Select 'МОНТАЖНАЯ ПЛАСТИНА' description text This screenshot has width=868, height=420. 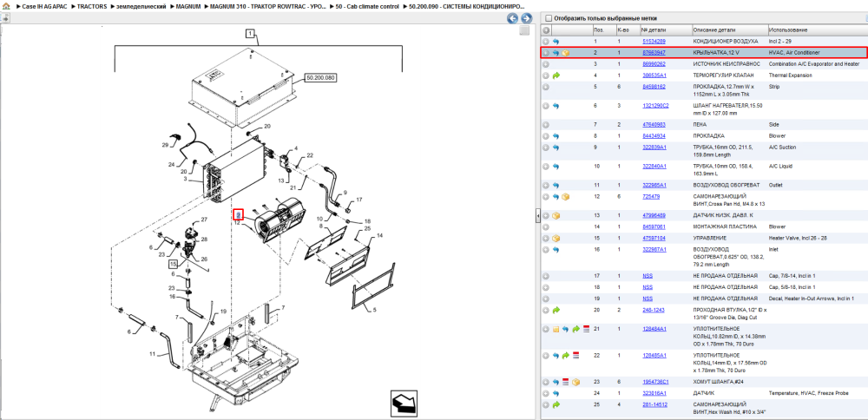[x=725, y=226]
